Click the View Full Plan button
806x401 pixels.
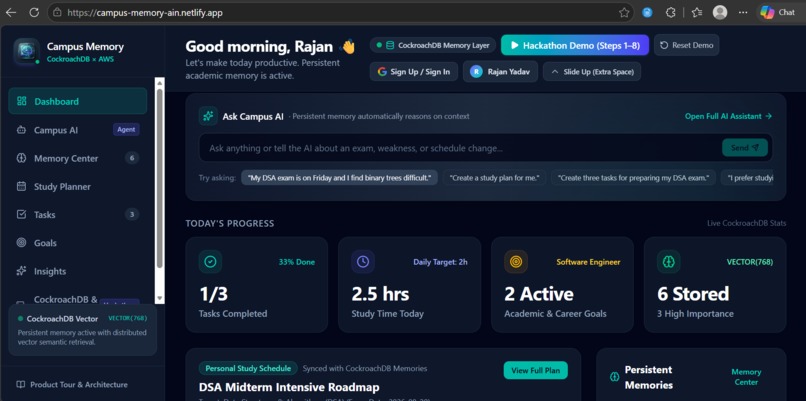(x=536, y=370)
